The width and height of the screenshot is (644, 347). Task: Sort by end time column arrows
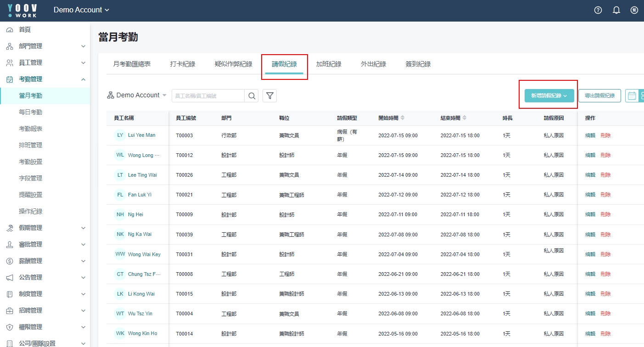(465, 118)
